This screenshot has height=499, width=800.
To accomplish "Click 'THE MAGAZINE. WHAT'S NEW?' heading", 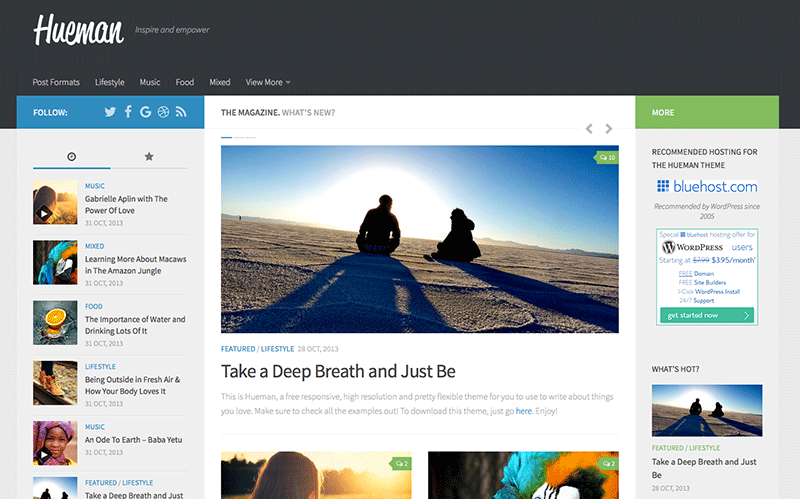I will (278, 112).
